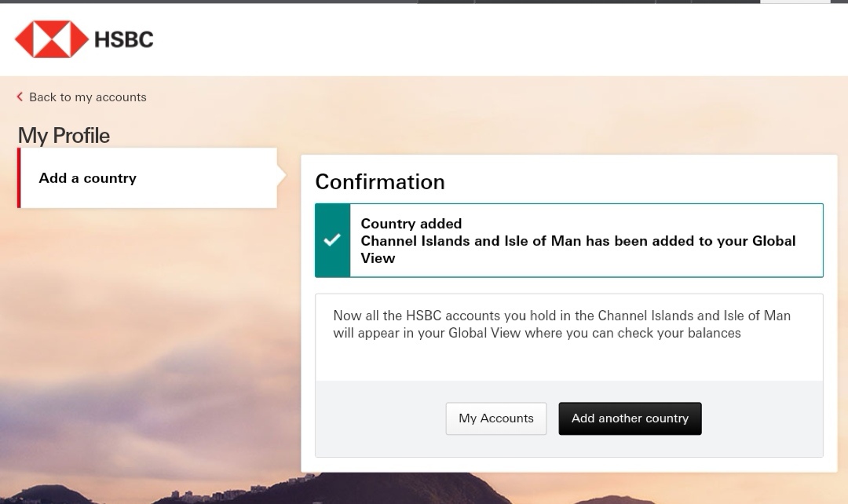Image resolution: width=848 pixels, height=504 pixels.
Task: Select the Add a country sidebar tab
Action: pos(148,178)
